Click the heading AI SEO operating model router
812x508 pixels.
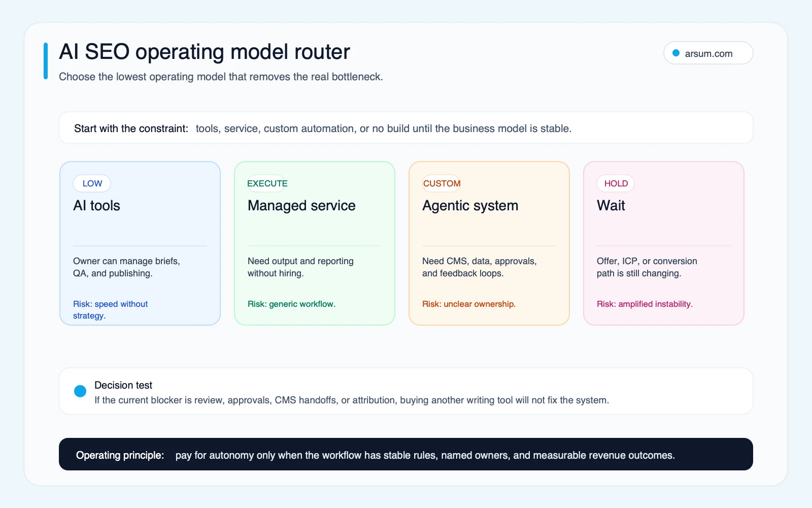[x=205, y=52]
